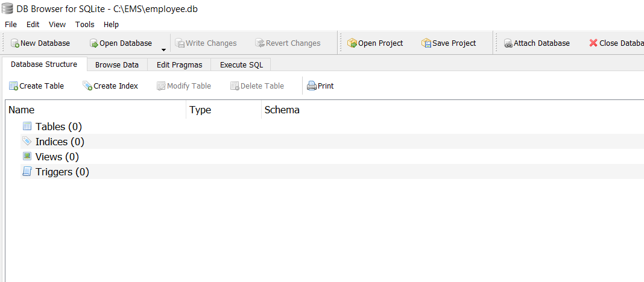Click the New Database toolbar icon
The width and height of the screenshot is (644, 282).
tap(15, 43)
